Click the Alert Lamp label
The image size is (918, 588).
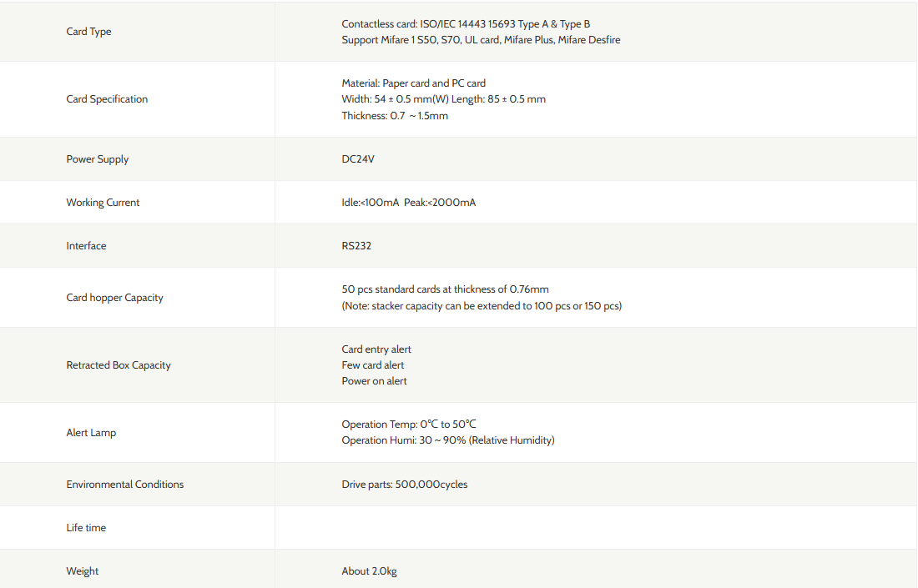click(91, 433)
